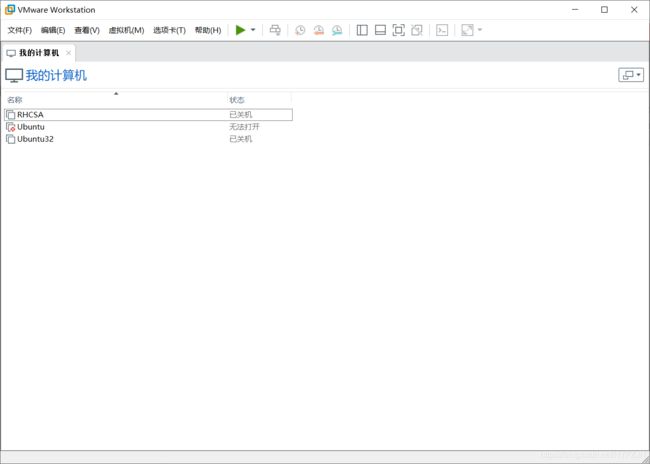Open the 文件(F) menu
650x464 pixels.
point(19,30)
